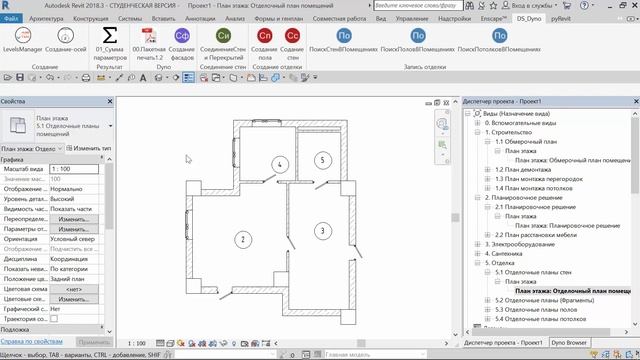The height and width of the screenshot is (360, 640).
Task: Run the Создание стен script
Action: 292,43
